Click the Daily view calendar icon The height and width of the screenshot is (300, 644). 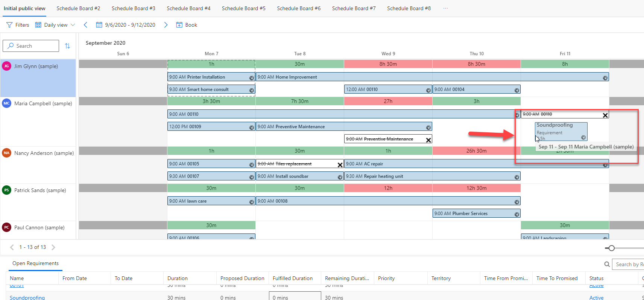click(x=38, y=25)
